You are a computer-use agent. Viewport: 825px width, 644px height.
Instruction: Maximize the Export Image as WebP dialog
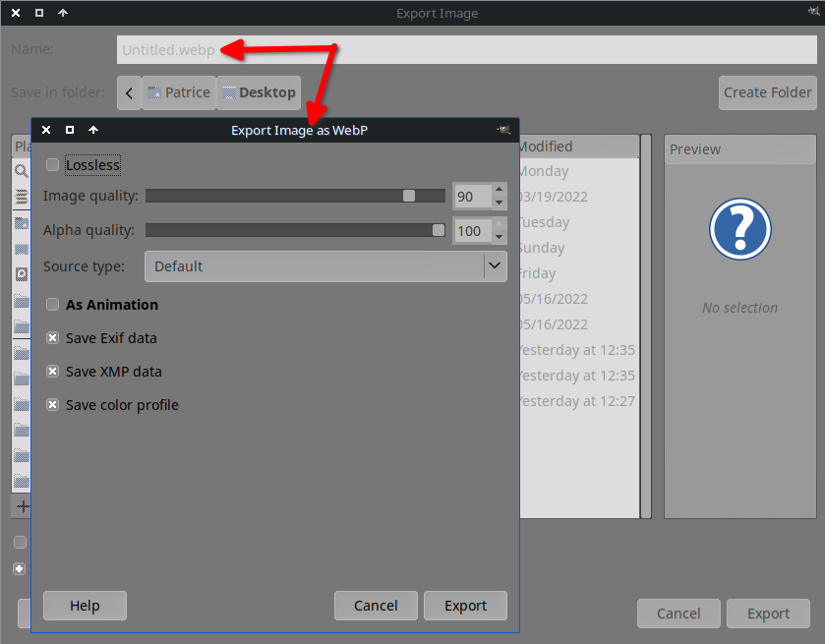[x=70, y=130]
